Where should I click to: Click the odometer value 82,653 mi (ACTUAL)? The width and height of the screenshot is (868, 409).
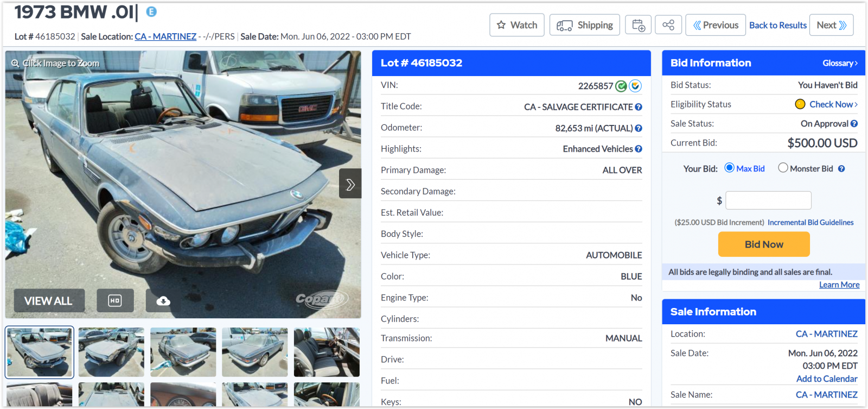(594, 128)
